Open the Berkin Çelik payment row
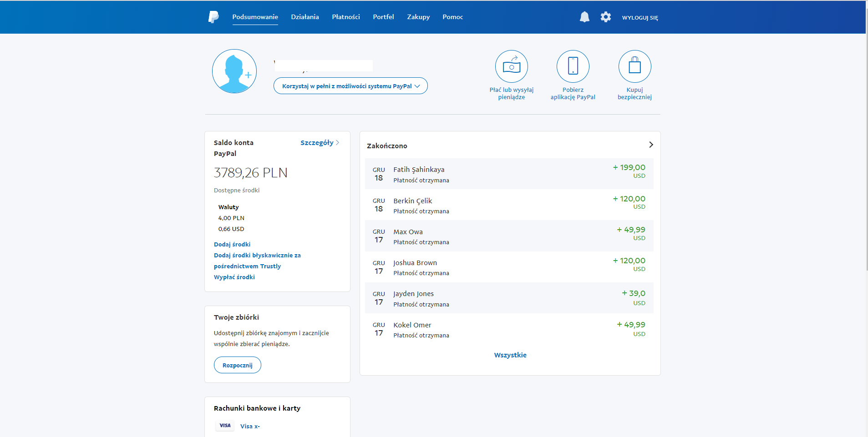Image resolution: width=868 pixels, height=437 pixels. pos(509,205)
